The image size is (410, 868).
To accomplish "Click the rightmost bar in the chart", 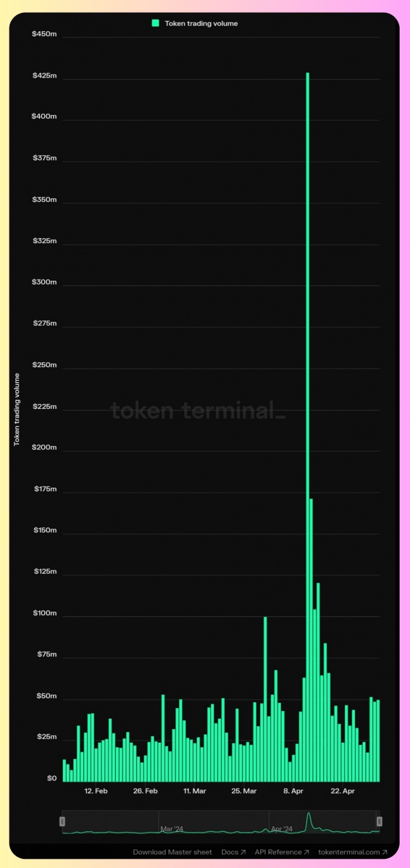I will (378, 740).
